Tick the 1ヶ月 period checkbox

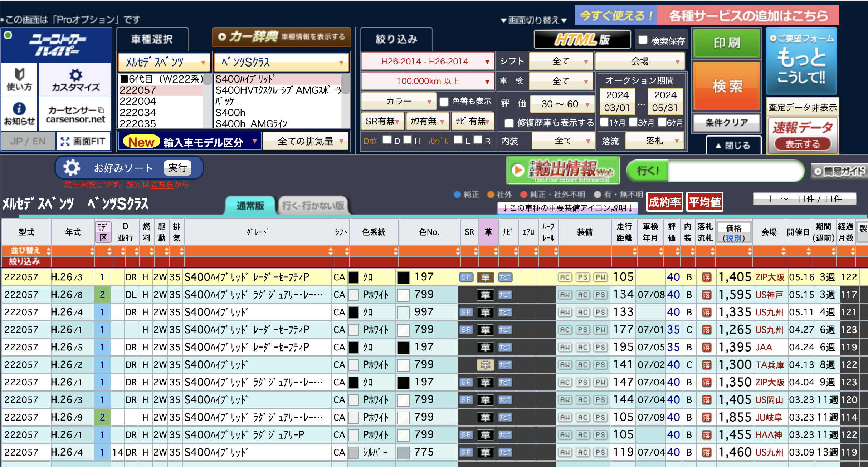coord(604,122)
